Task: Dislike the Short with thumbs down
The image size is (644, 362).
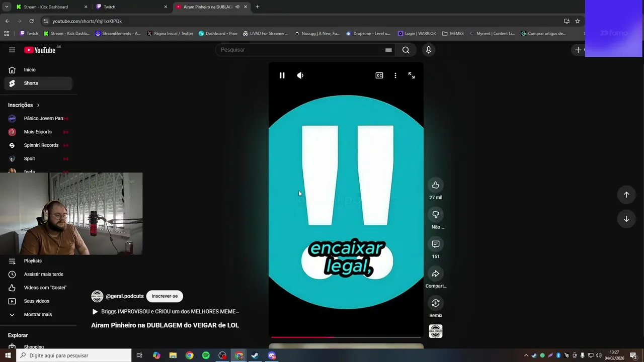Action: coord(436,215)
